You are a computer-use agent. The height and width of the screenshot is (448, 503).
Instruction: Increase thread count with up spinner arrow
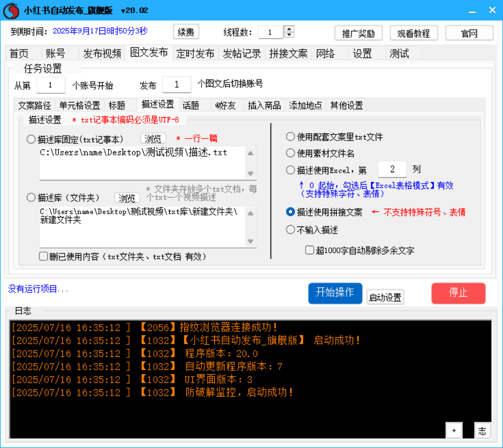pyautogui.click(x=289, y=29)
